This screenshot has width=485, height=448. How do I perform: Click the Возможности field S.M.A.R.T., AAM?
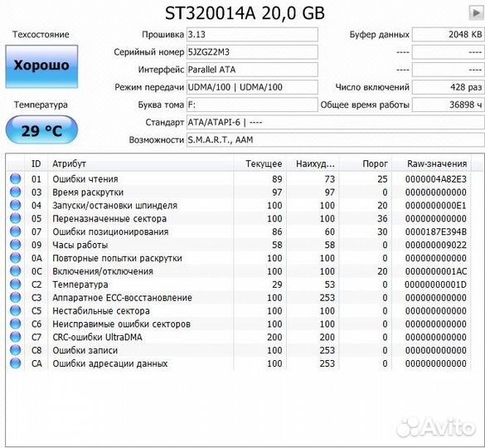(336, 140)
